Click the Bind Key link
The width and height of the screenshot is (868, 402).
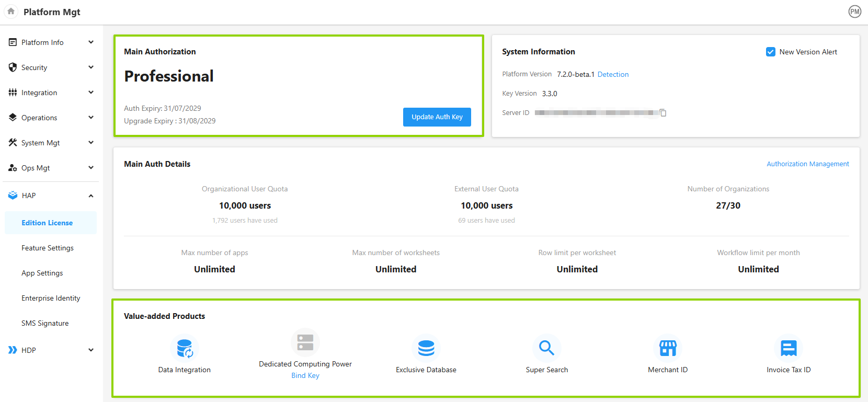pyautogui.click(x=305, y=375)
